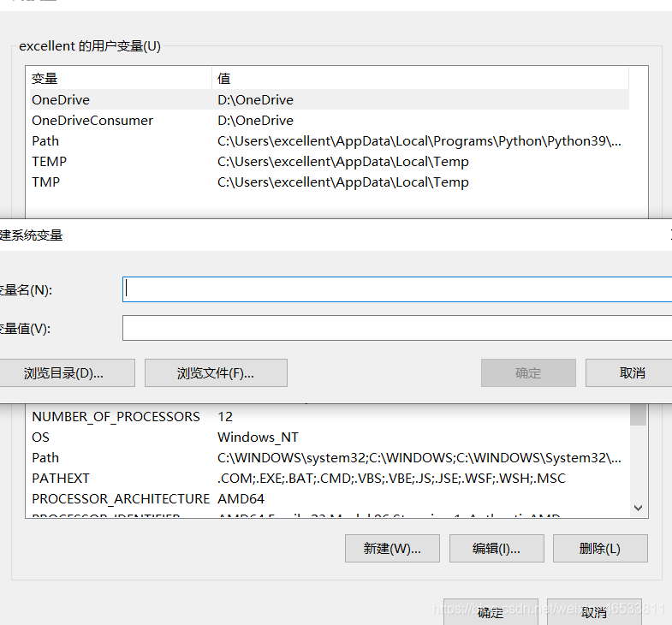Image resolution: width=672 pixels, height=625 pixels.
Task: Click the system variables scrollbar thumb
Action: coord(638,414)
